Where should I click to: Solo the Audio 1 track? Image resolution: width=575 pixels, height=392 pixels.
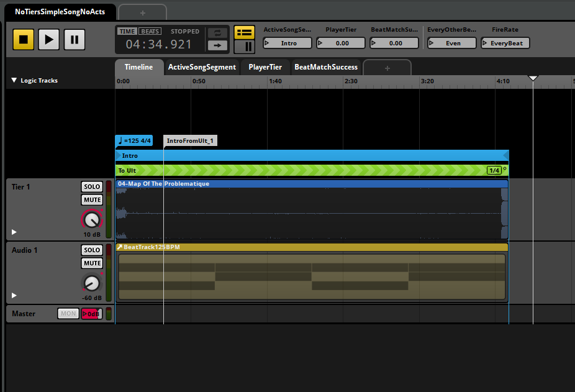(92, 250)
